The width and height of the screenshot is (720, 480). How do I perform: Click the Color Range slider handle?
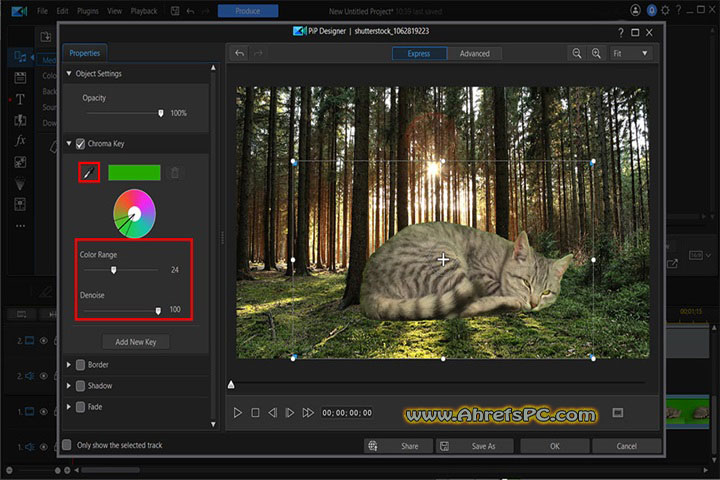point(113,270)
